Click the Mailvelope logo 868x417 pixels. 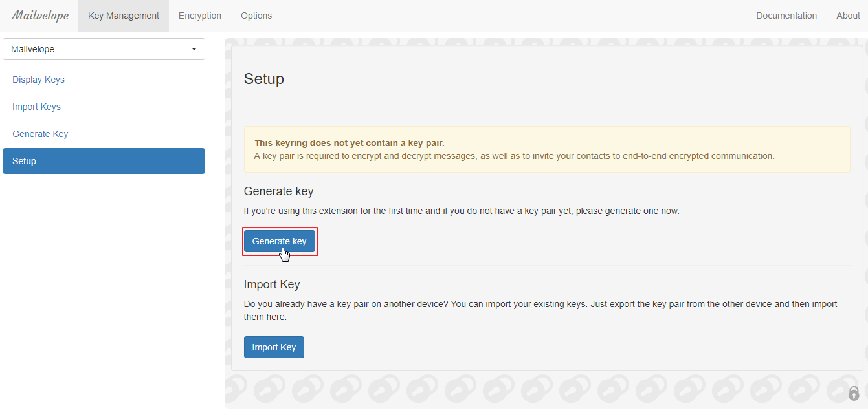point(39,16)
